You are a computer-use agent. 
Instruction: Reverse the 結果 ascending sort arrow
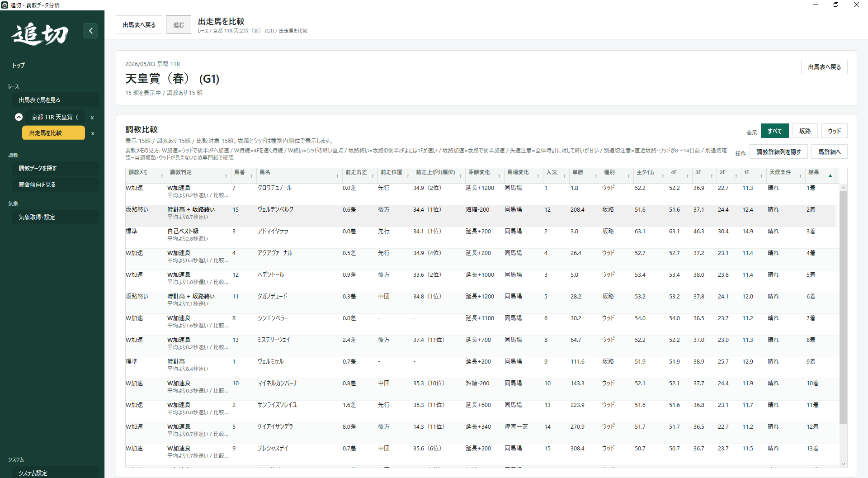pyautogui.click(x=830, y=176)
